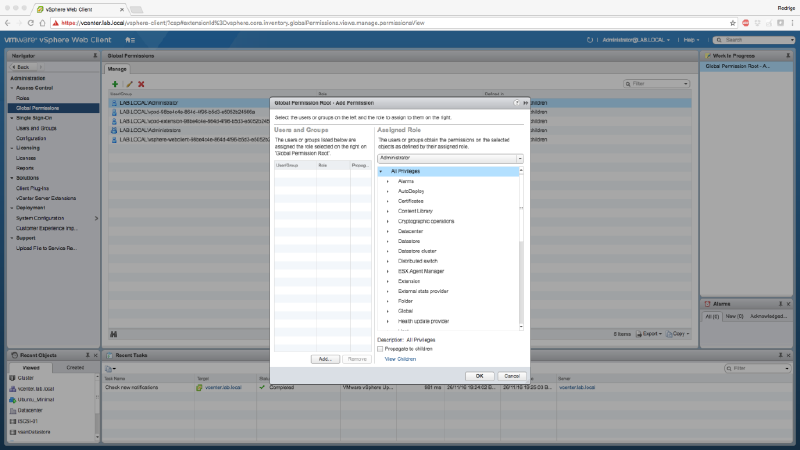The height and width of the screenshot is (450, 800).
Task: Click the red X remove permission icon
Action: [x=141, y=84]
